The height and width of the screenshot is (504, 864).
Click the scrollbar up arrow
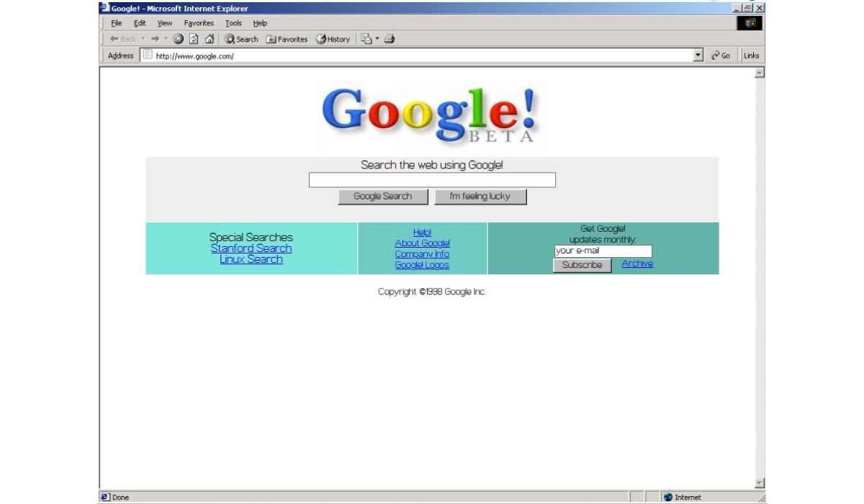760,74
